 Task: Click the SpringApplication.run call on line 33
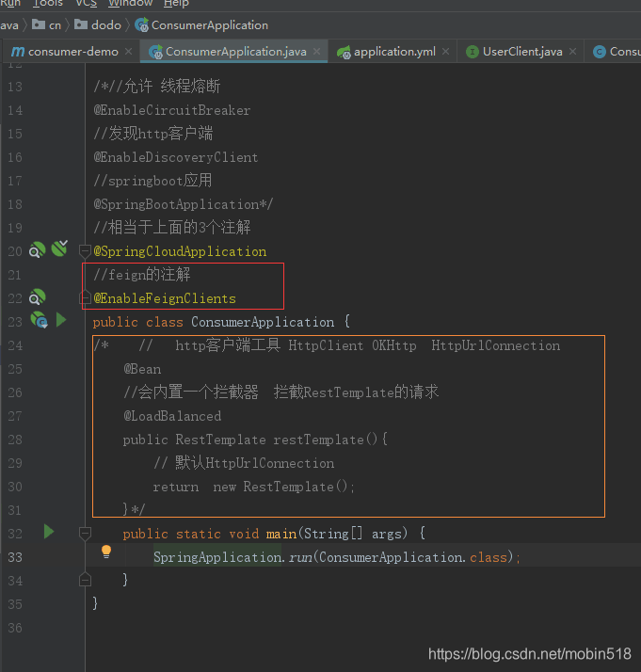coord(232,557)
